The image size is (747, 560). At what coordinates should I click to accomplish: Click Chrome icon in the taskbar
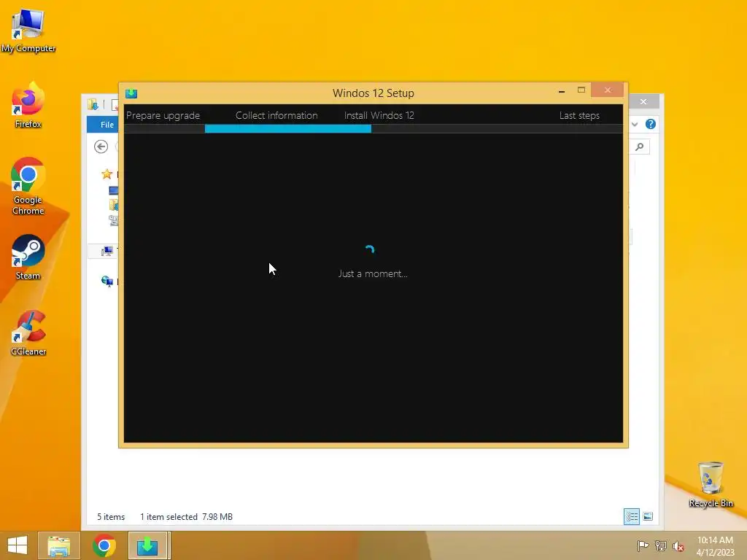104,545
